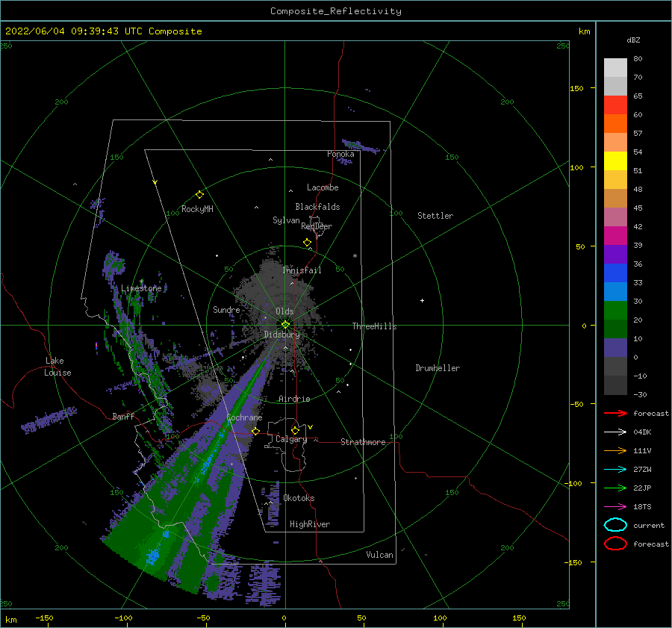Select the Banff label
The height and width of the screenshot is (628, 672).
(x=123, y=416)
